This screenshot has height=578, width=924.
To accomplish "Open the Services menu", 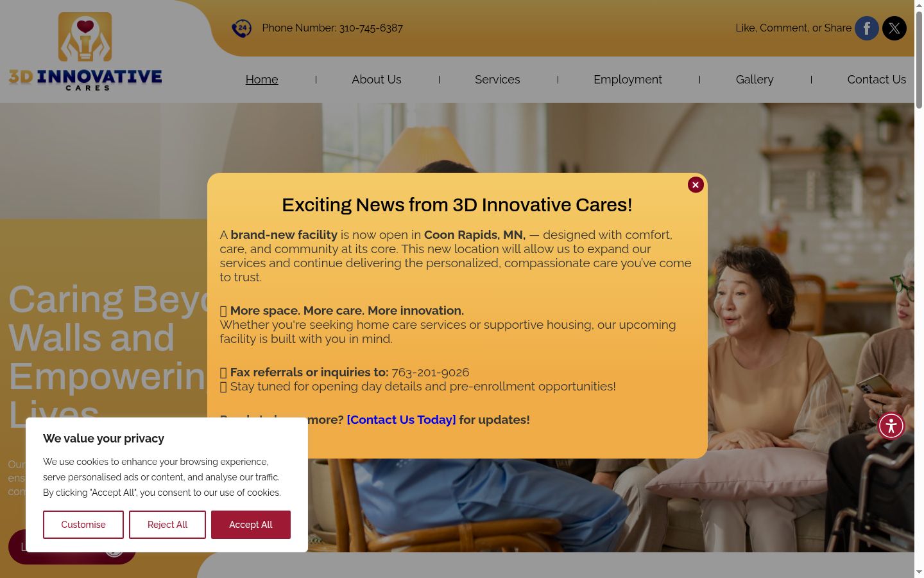I will pos(497,80).
